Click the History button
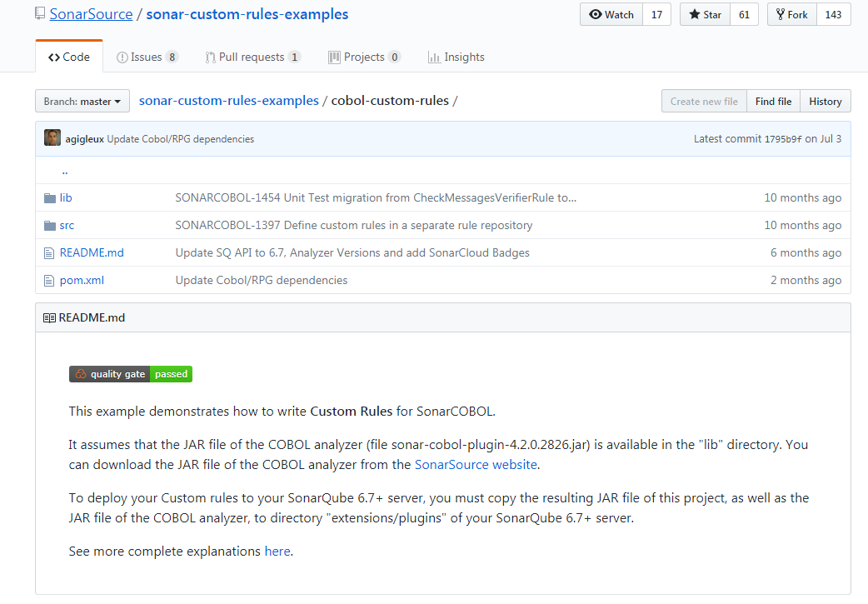Image resolution: width=868 pixels, height=604 pixels. [x=825, y=101]
